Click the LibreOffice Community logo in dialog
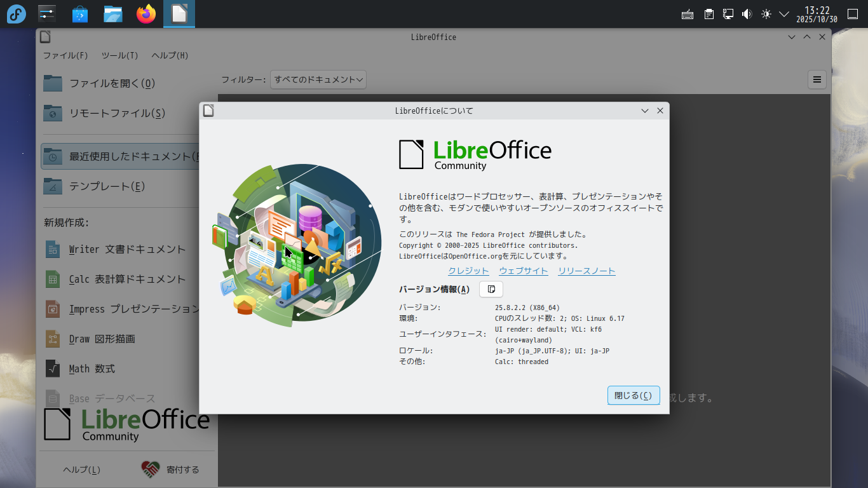This screenshot has width=868, height=488. click(475, 155)
